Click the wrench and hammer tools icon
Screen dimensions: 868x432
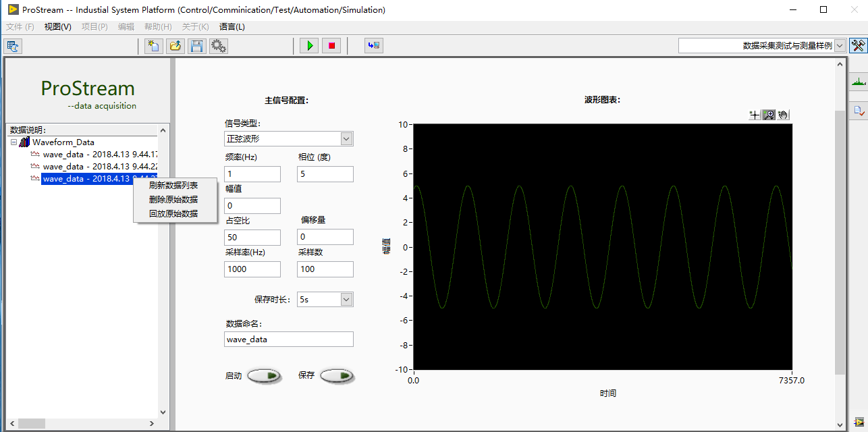click(x=858, y=45)
